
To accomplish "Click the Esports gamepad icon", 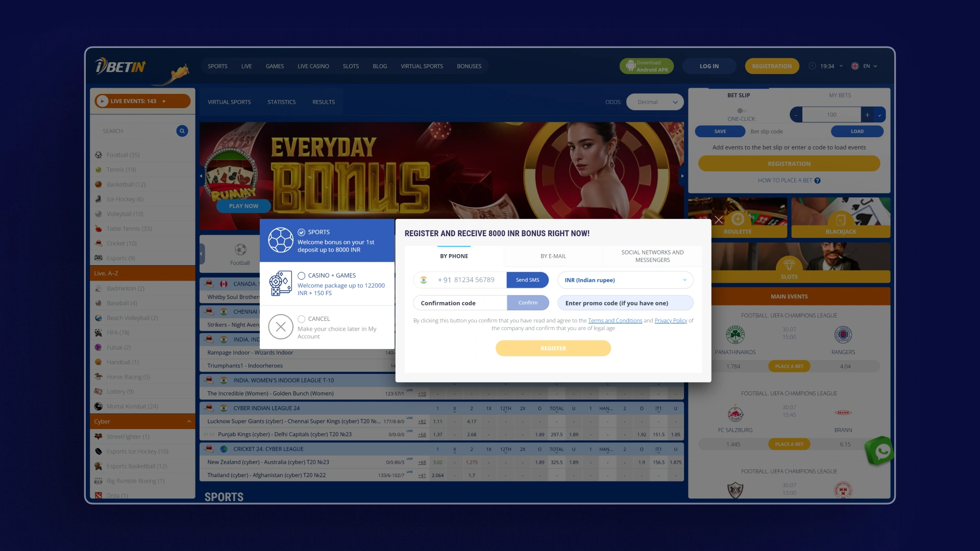I will [99, 258].
